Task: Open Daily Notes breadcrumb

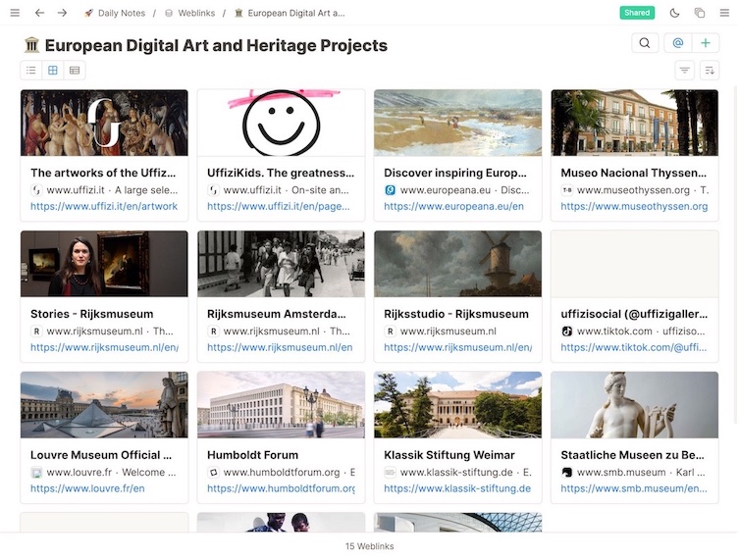Action: [121, 13]
